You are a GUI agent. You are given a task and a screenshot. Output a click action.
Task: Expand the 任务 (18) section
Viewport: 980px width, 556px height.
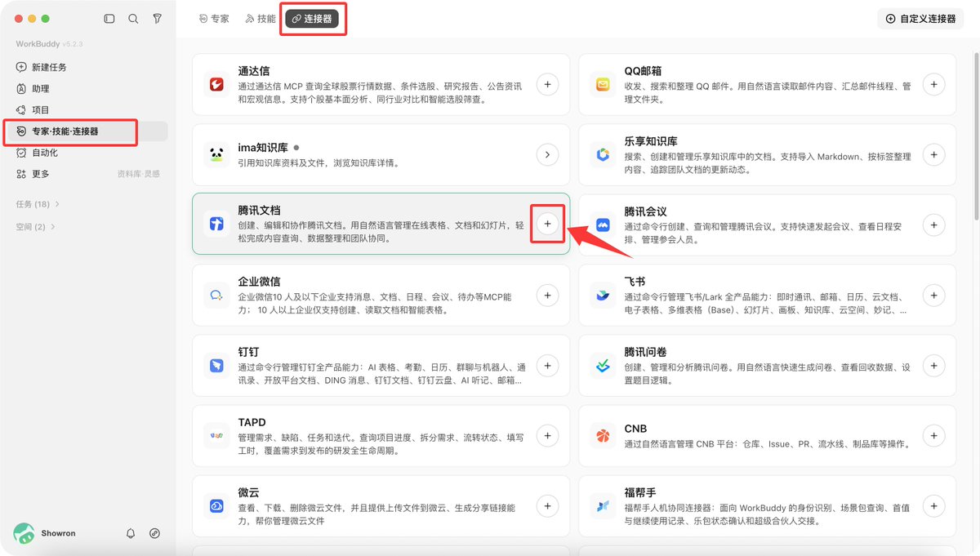(x=38, y=204)
